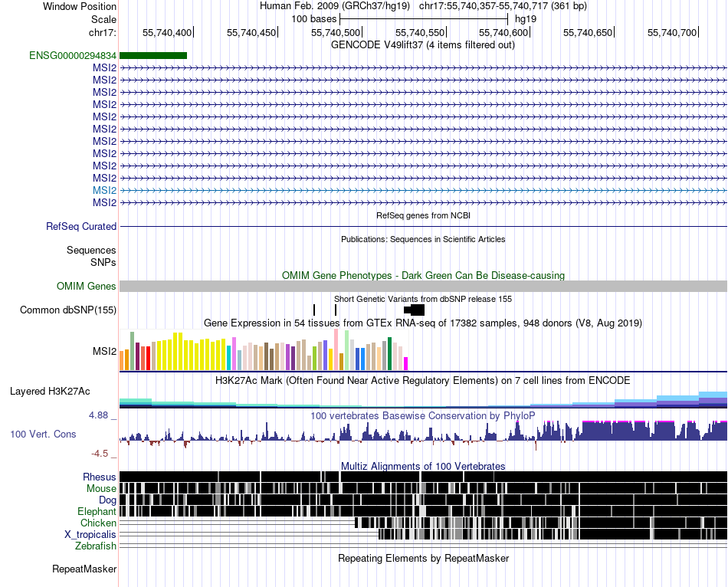This screenshot has height=587, width=728.
Task: Click the 4.88 conservation scale value
Action: 98,415
